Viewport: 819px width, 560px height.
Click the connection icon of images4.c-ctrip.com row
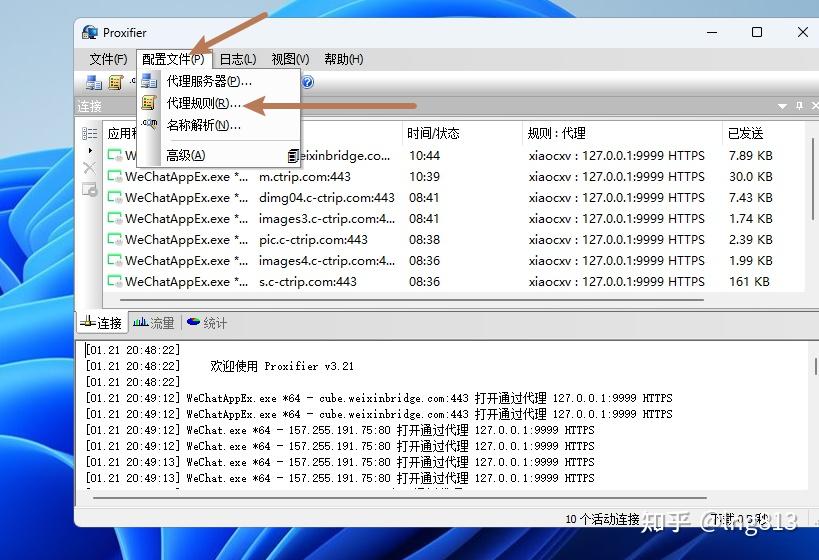coord(115,260)
